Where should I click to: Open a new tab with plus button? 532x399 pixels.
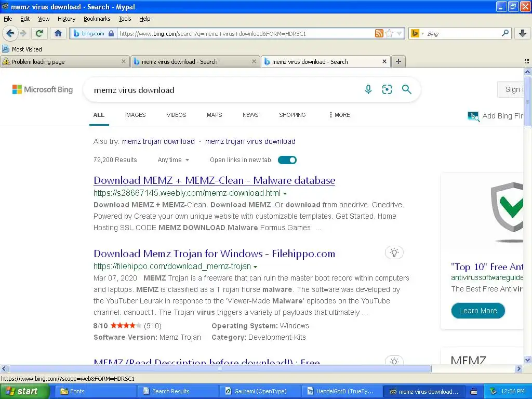point(398,61)
